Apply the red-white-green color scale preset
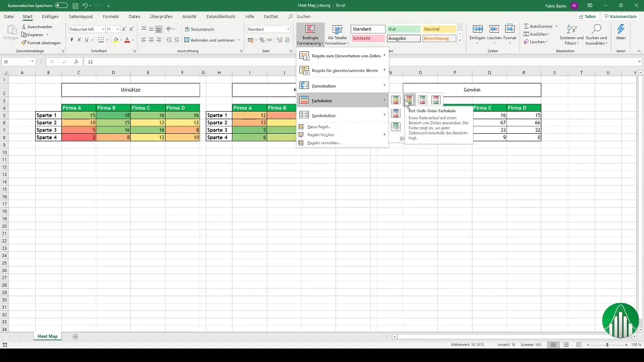This screenshot has width=644, height=362. coord(436,100)
